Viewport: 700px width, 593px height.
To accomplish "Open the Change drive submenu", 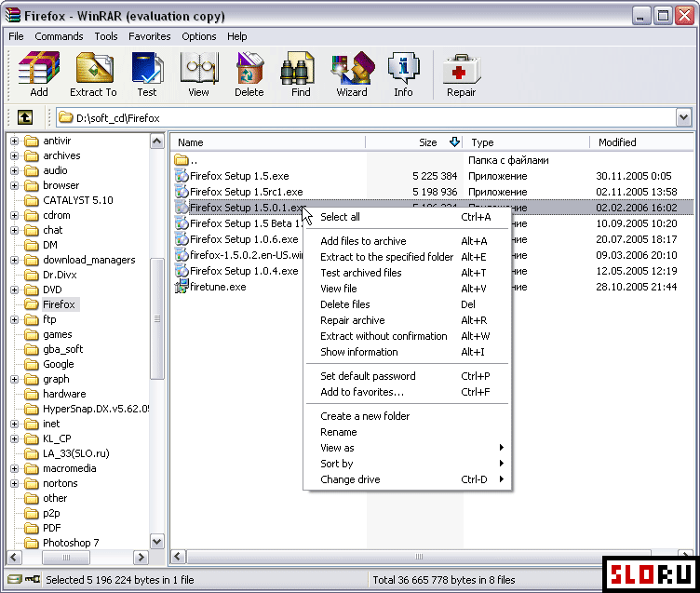I will 407,479.
